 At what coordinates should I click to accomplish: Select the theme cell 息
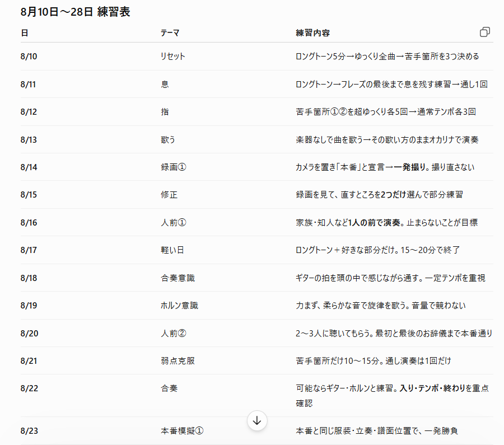[165, 84]
